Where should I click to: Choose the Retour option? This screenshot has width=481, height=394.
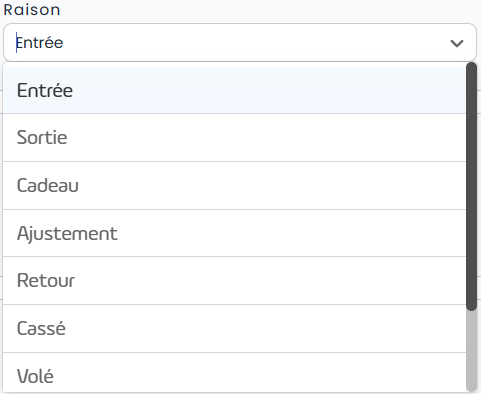point(234,280)
